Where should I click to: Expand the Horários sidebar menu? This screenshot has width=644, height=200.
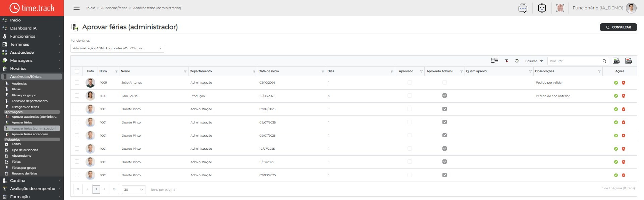click(x=32, y=68)
